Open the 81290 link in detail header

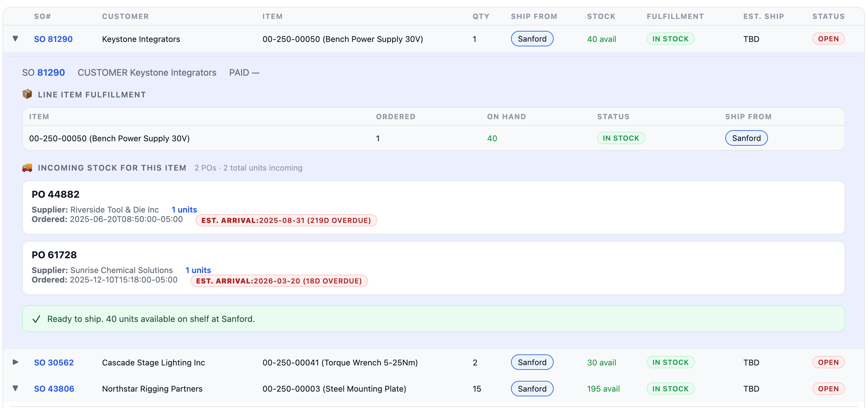[x=51, y=73]
